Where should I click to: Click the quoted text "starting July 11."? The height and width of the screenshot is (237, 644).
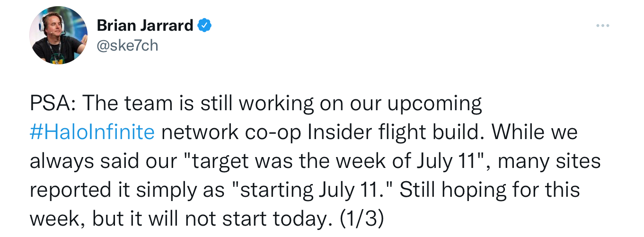click(x=311, y=190)
